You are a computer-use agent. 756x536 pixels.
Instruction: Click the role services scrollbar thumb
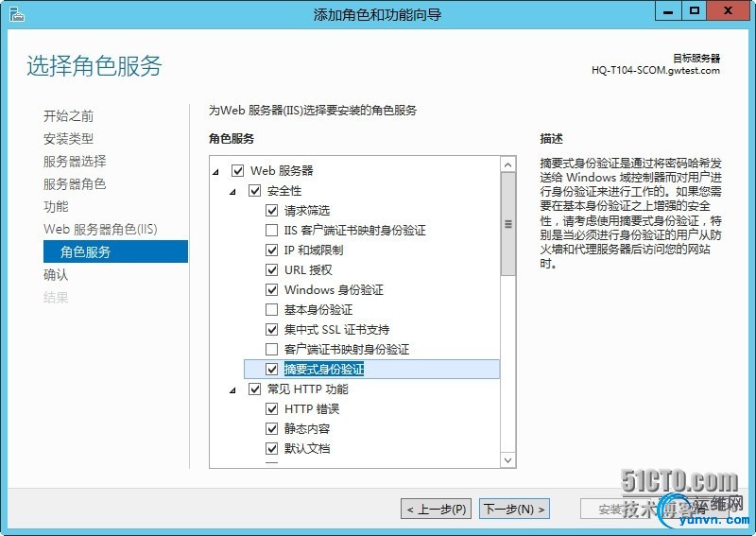pyautogui.click(x=507, y=224)
